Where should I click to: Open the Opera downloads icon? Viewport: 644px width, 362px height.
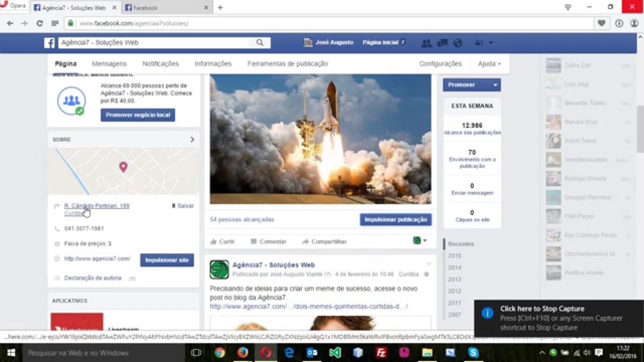[619, 23]
